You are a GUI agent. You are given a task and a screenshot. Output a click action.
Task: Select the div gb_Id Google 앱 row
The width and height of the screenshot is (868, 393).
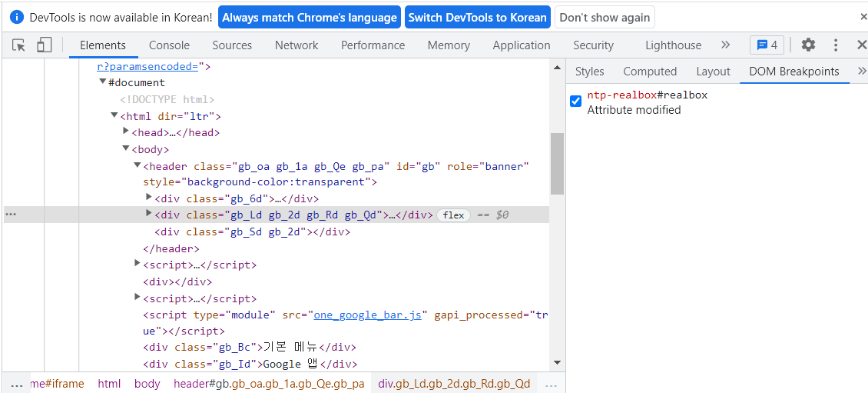(x=250, y=365)
